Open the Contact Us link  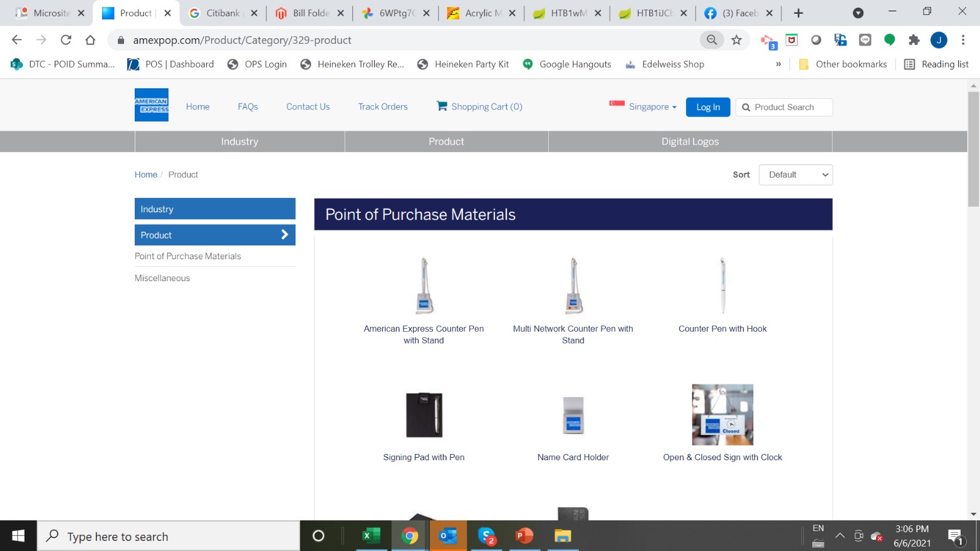(x=308, y=106)
